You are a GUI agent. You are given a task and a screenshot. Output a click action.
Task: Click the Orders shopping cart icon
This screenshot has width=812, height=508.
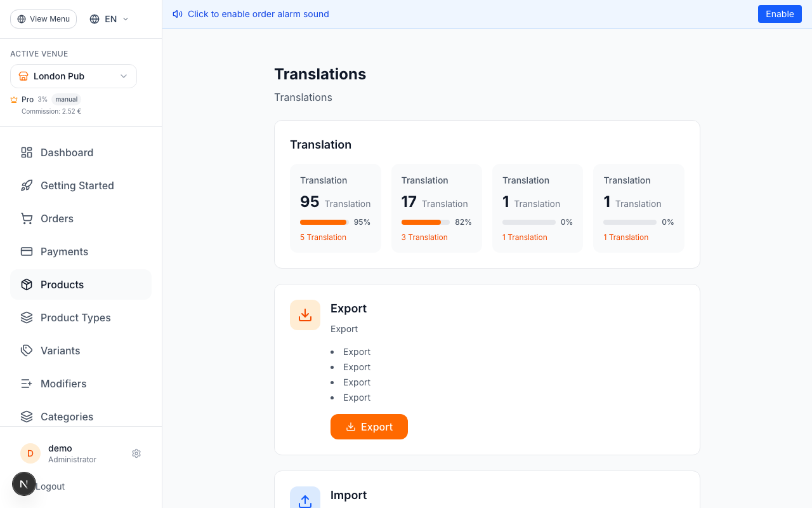(x=26, y=218)
